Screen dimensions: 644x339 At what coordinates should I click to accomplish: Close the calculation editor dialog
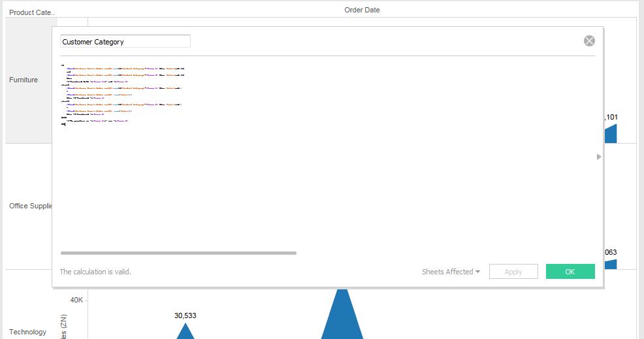589,40
